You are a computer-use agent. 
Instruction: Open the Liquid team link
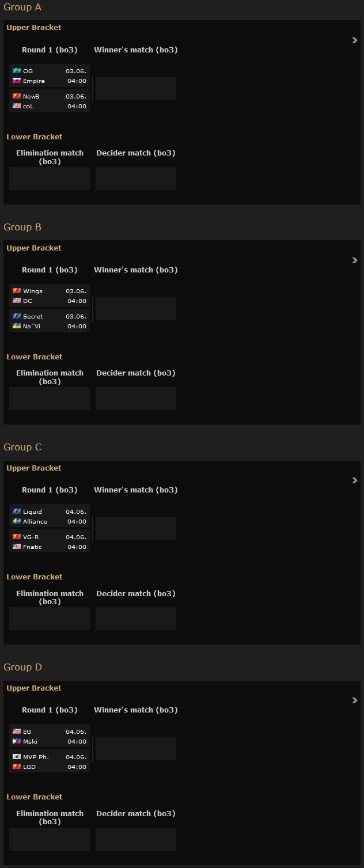(x=32, y=511)
